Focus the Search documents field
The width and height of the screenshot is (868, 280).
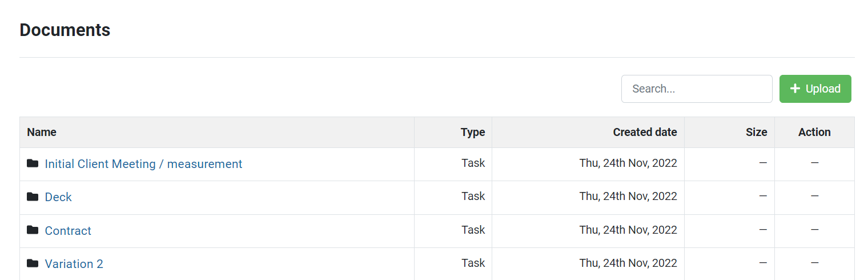coord(697,89)
